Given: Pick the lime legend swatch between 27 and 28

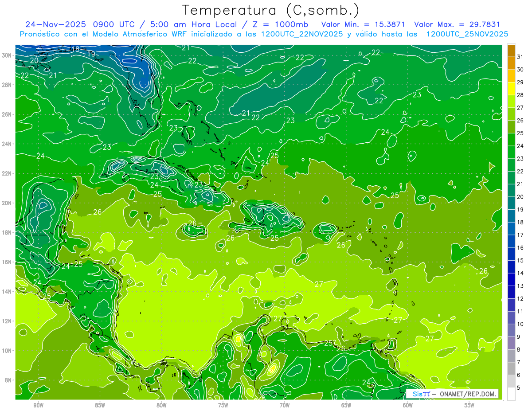Looking at the screenshot, I should (x=511, y=102).
